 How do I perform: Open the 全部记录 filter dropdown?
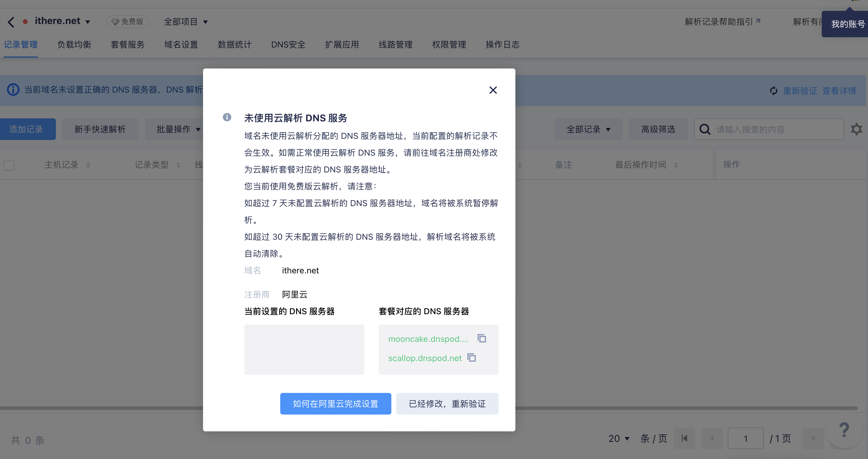[588, 129]
